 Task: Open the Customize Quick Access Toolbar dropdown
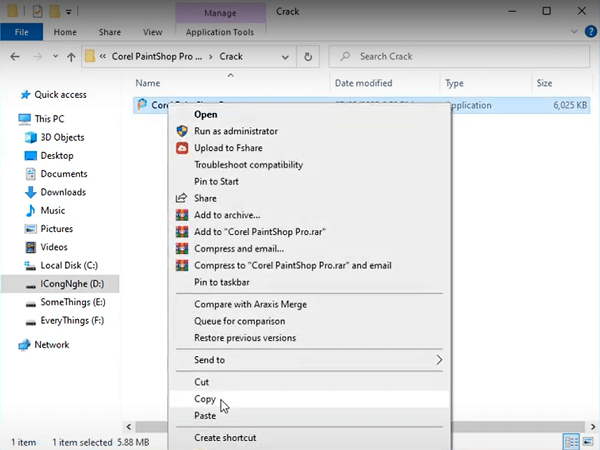coord(68,12)
